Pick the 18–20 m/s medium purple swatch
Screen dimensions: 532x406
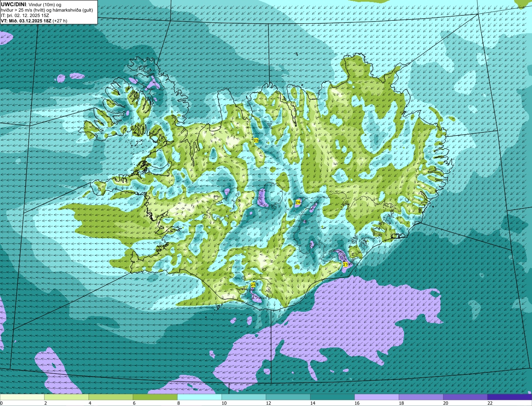421,397
